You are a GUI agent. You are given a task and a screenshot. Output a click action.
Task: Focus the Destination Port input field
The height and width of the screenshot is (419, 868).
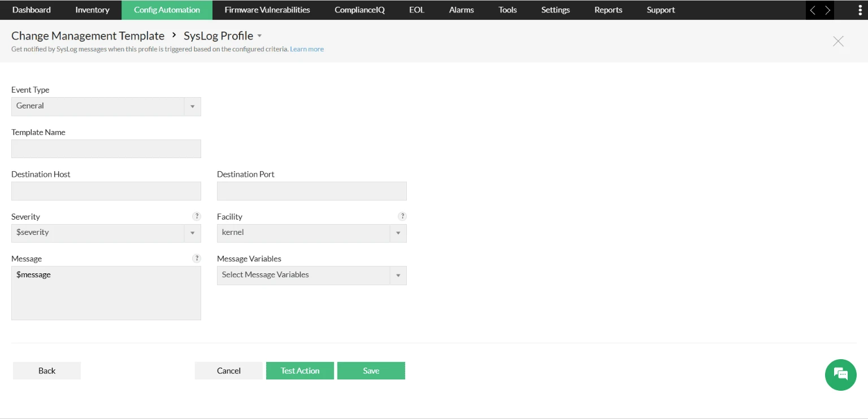[312, 191]
